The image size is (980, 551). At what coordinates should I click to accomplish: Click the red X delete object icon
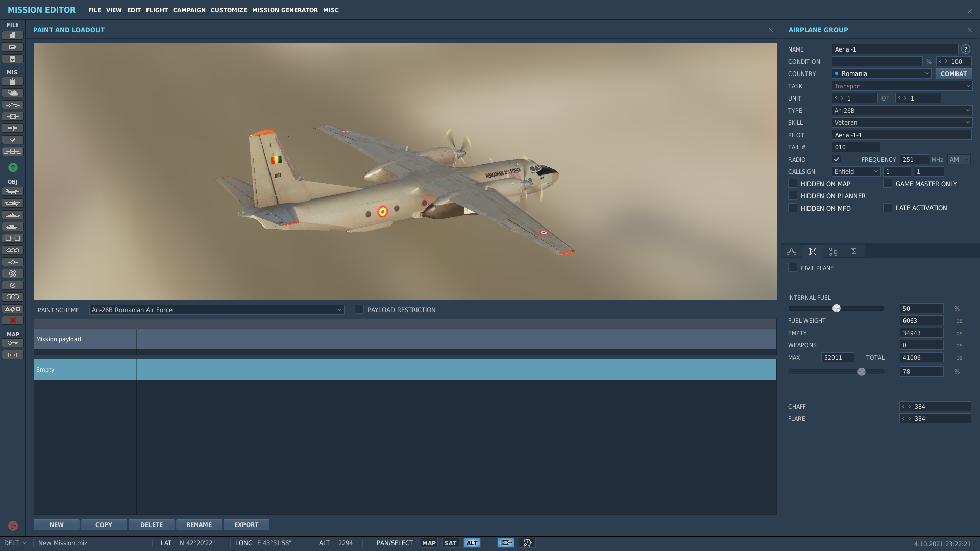pyautogui.click(x=13, y=320)
